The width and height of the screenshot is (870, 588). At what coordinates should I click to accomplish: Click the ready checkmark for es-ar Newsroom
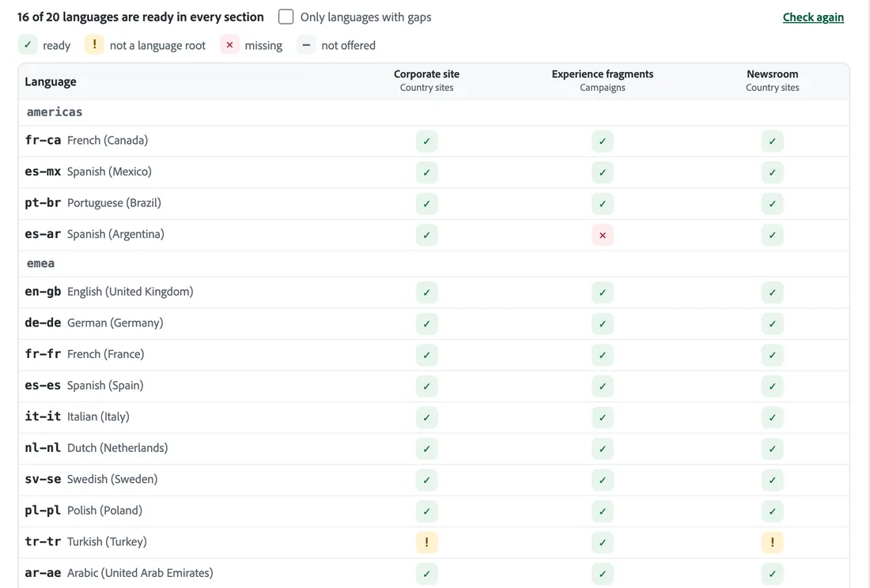[x=773, y=235]
